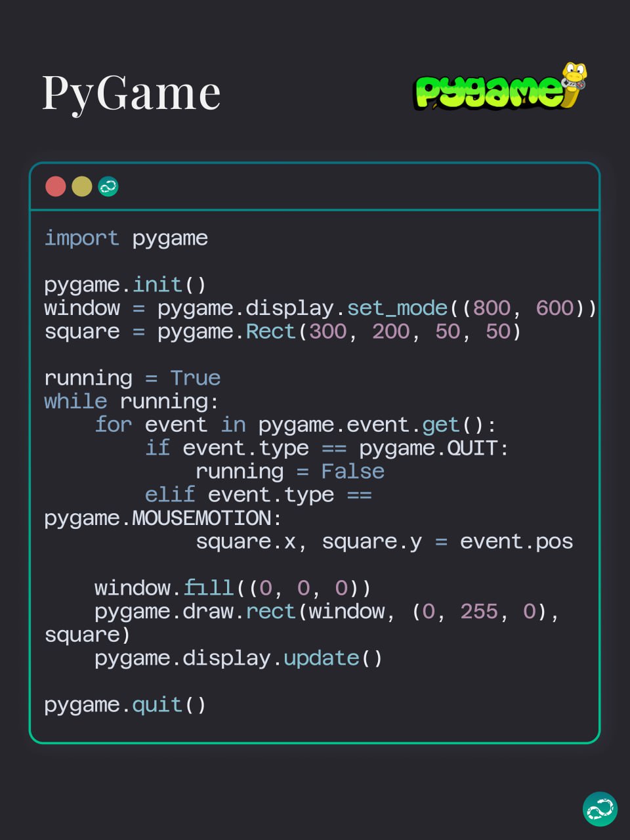Click the PyGame title heading
Screen dimensions: 630x840
click(131, 93)
